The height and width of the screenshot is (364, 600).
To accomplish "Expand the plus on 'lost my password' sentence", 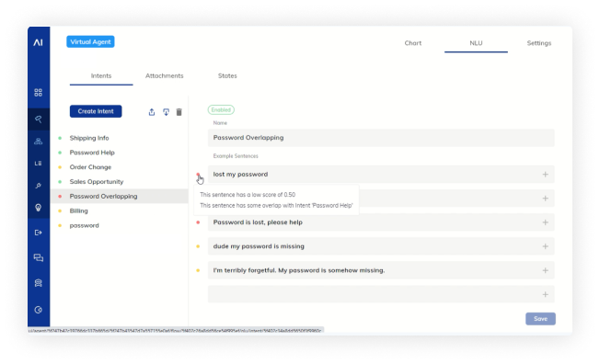I will pos(546,175).
